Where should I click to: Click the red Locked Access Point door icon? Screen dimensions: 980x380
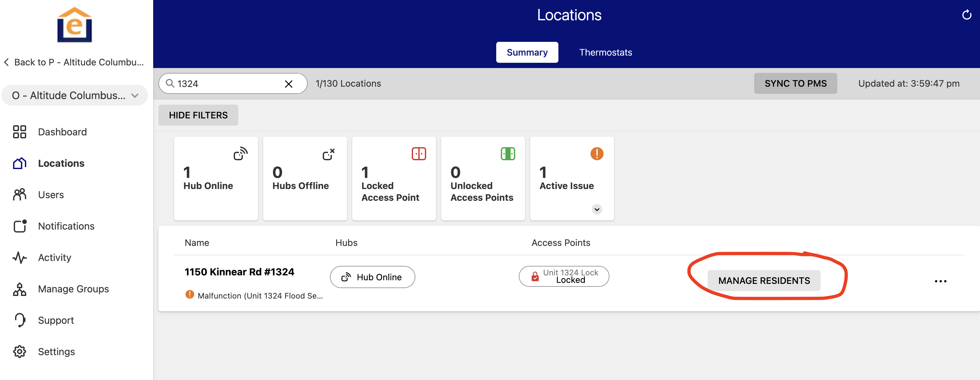[x=418, y=154]
